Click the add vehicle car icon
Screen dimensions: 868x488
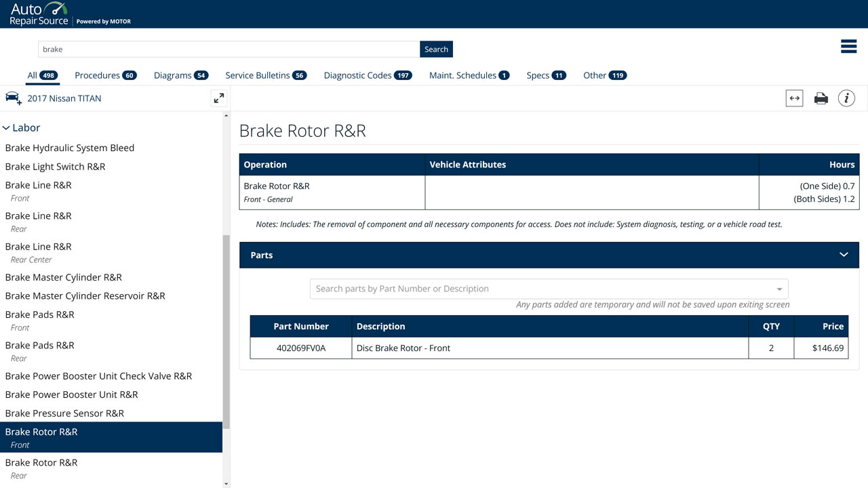pos(13,98)
